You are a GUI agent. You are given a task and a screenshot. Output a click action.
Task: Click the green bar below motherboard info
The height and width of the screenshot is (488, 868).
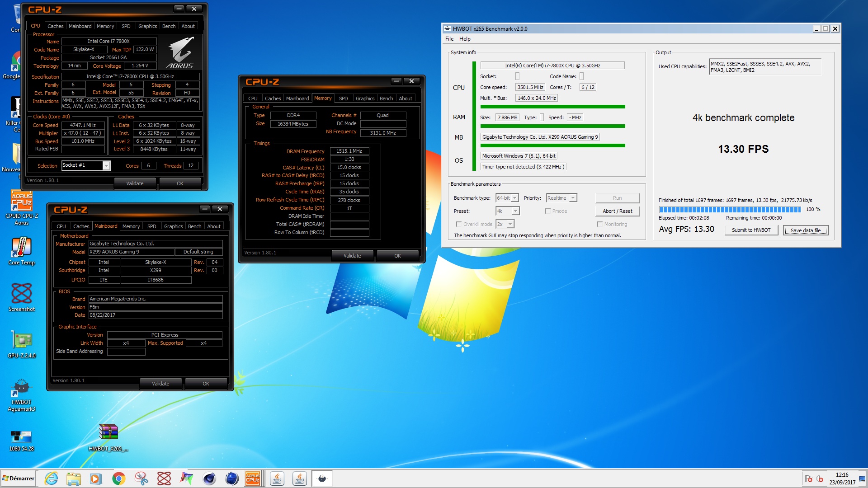(552, 145)
